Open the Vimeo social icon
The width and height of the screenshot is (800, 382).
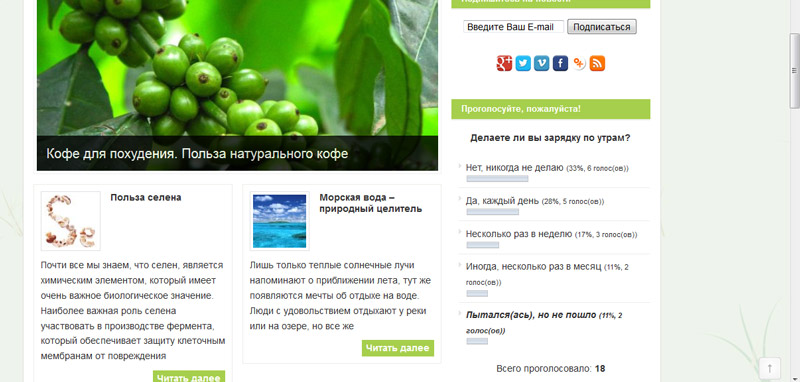tap(541, 63)
